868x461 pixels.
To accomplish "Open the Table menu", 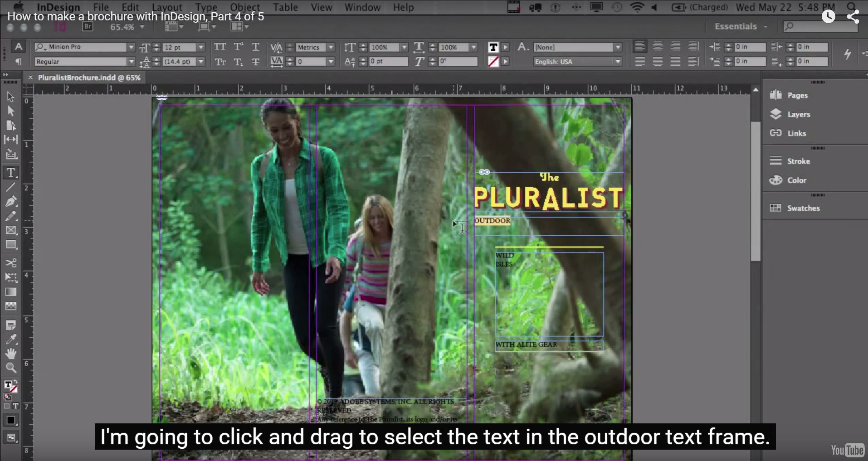I will pyautogui.click(x=285, y=7).
